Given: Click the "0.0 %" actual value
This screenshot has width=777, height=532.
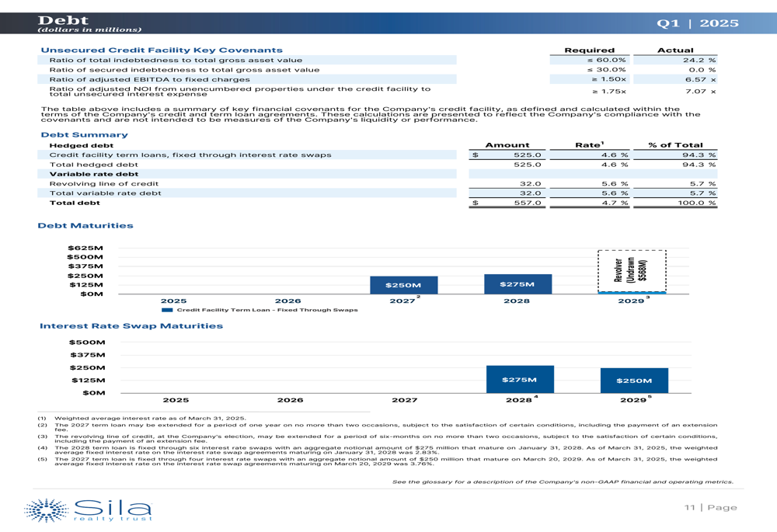Looking at the screenshot, I should (x=702, y=70).
